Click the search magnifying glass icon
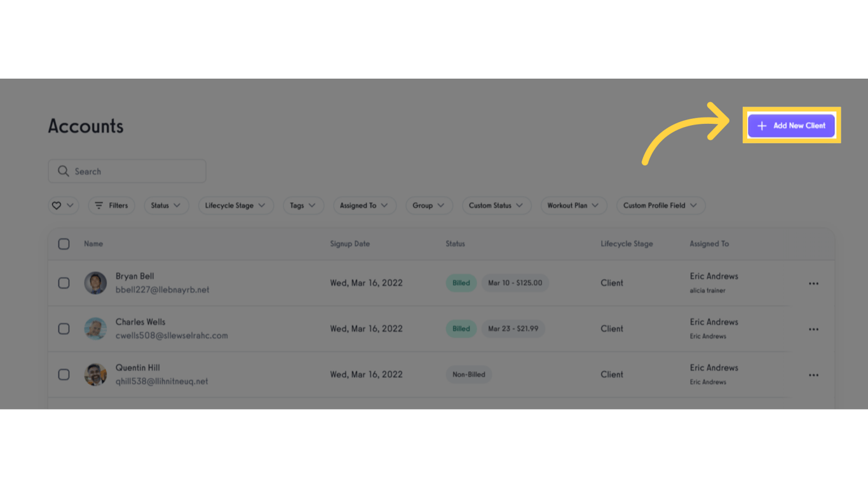The height and width of the screenshot is (488, 868). click(x=63, y=171)
